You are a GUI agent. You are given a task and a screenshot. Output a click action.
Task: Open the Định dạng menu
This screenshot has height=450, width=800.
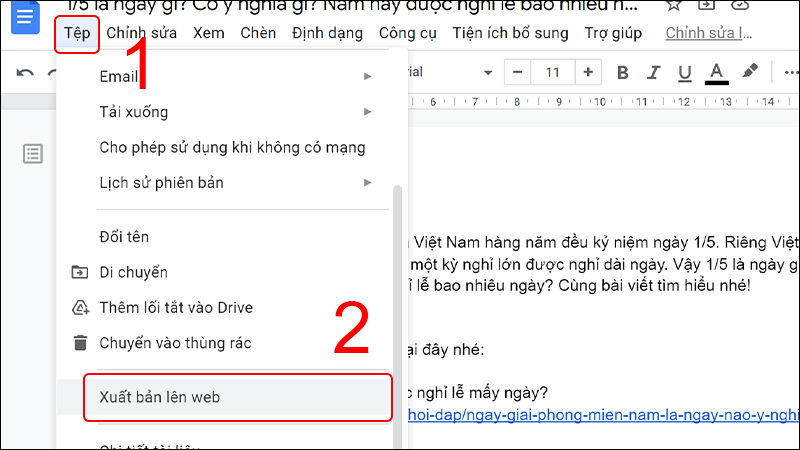[327, 33]
